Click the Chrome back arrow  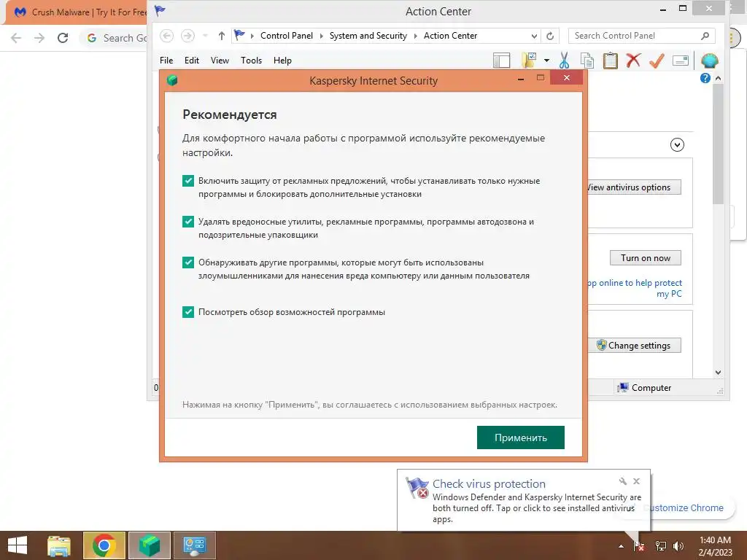tap(16, 38)
